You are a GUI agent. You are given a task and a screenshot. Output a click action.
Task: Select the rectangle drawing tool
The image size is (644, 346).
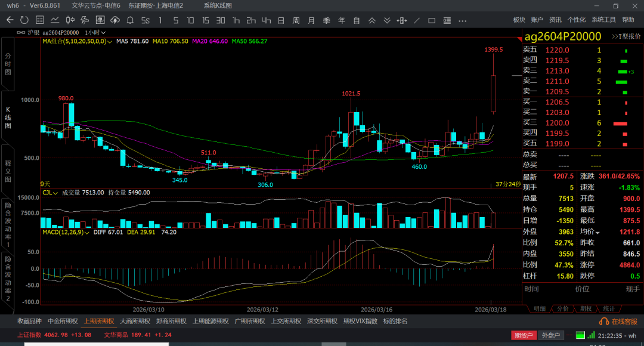[432, 20]
